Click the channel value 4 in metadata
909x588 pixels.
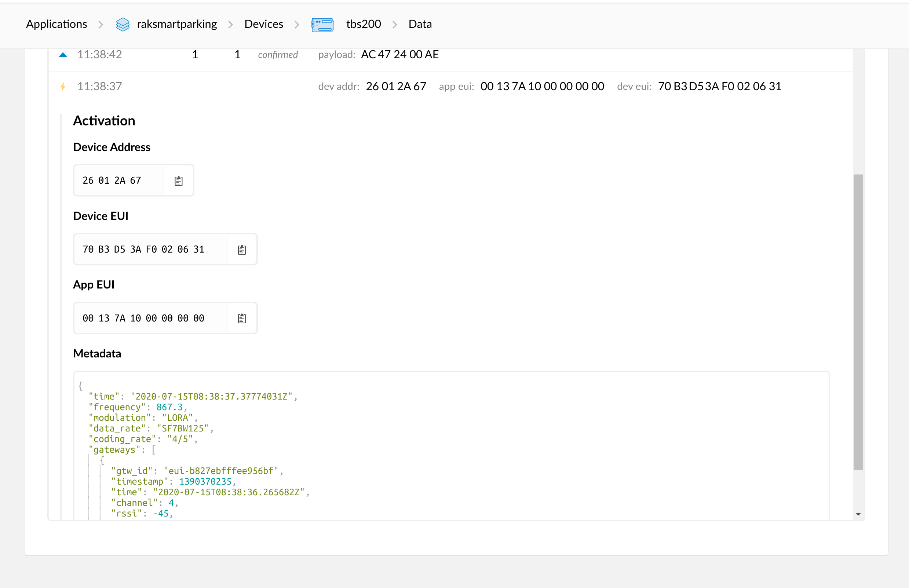[x=171, y=503]
